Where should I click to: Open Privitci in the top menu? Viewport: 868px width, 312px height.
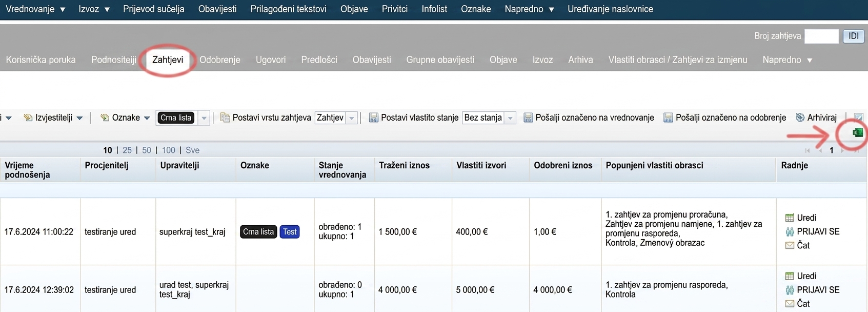pyautogui.click(x=395, y=9)
